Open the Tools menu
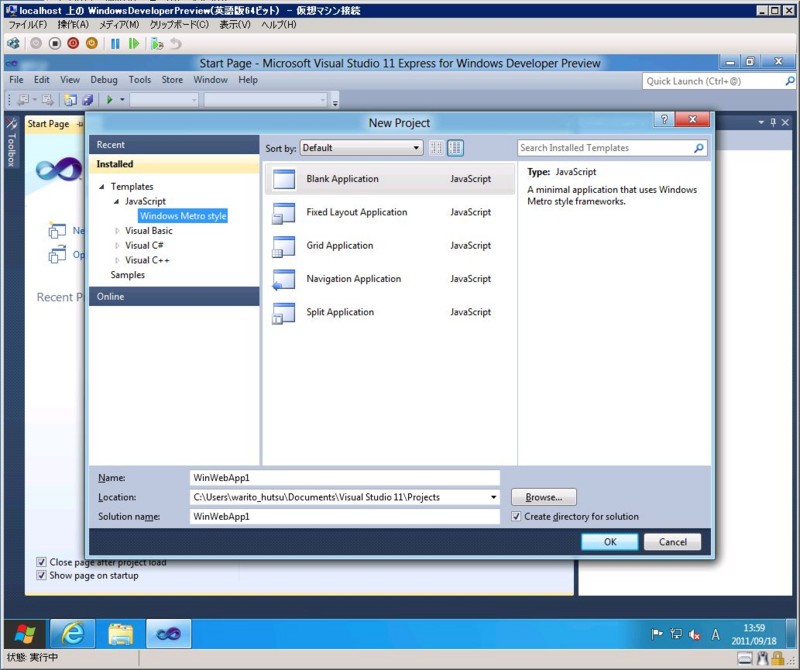 [139, 80]
